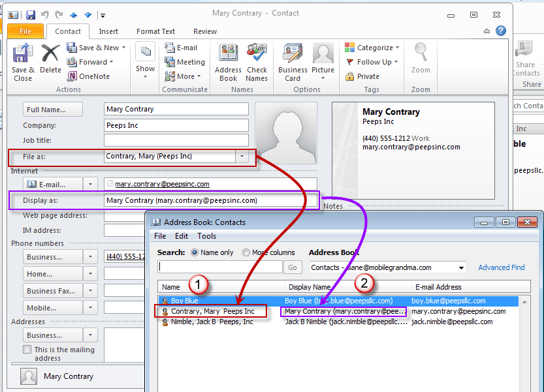Open the Business phone type dropdown
Screen dimensions: 544x392
pyautogui.click(x=91, y=257)
